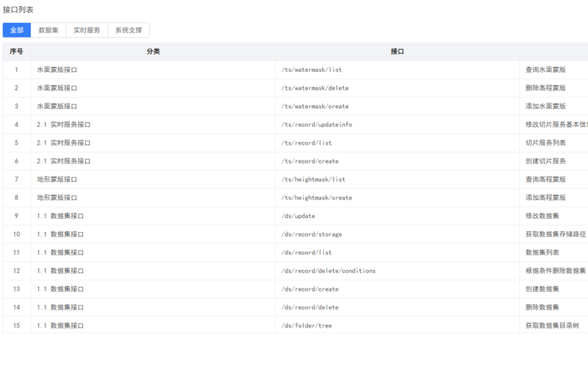Screen dimensions: 588x374
Task: Select the /ts/watermask/list interface cell
Action: click(x=311, y=70)
